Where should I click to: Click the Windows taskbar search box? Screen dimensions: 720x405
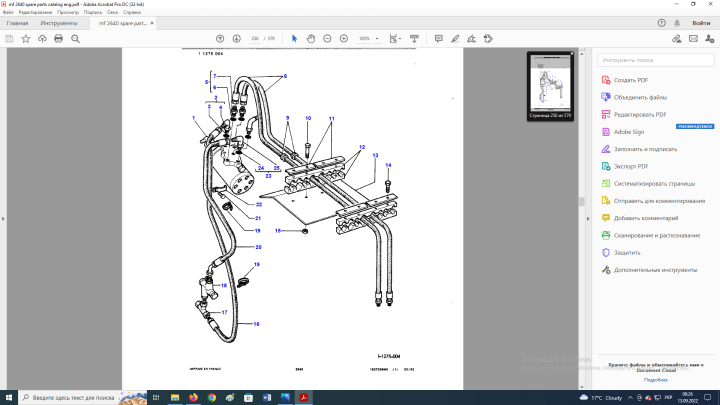(70, 397)
